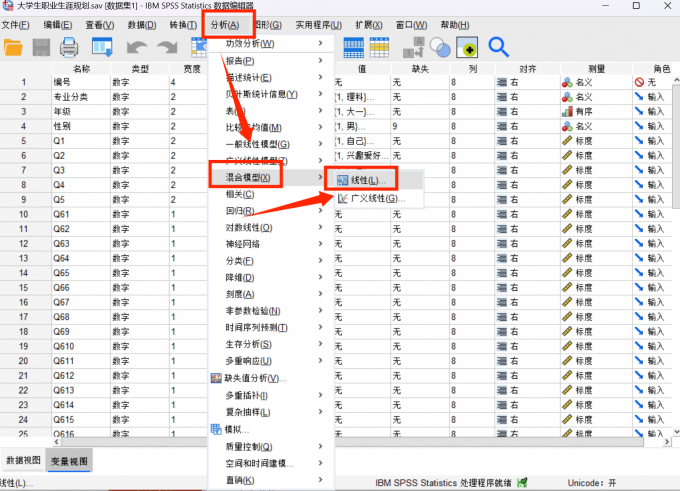680x491 pixels.
Task: Click the 缺失 column header
Action: pyautogui.click(x=420, y=69)
